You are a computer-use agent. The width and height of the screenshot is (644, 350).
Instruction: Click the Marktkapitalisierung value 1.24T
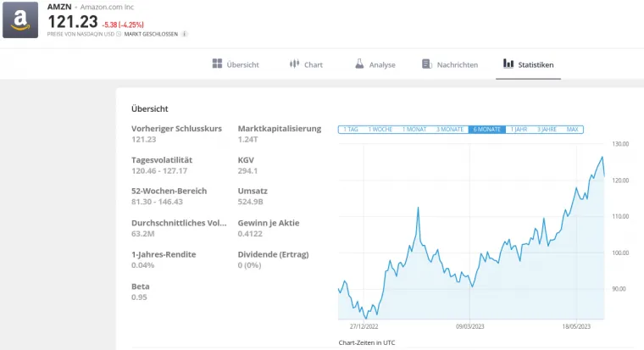[247, 139]
